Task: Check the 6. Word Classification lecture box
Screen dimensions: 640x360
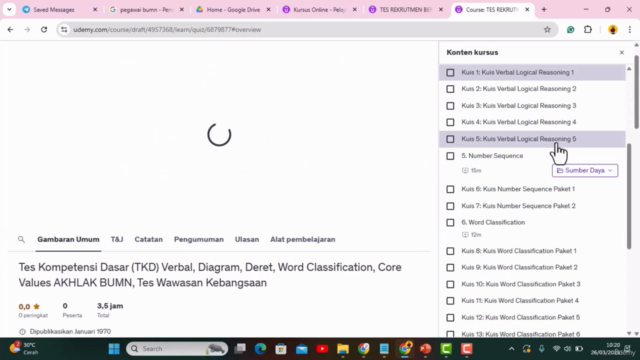Action: (450, 222)
